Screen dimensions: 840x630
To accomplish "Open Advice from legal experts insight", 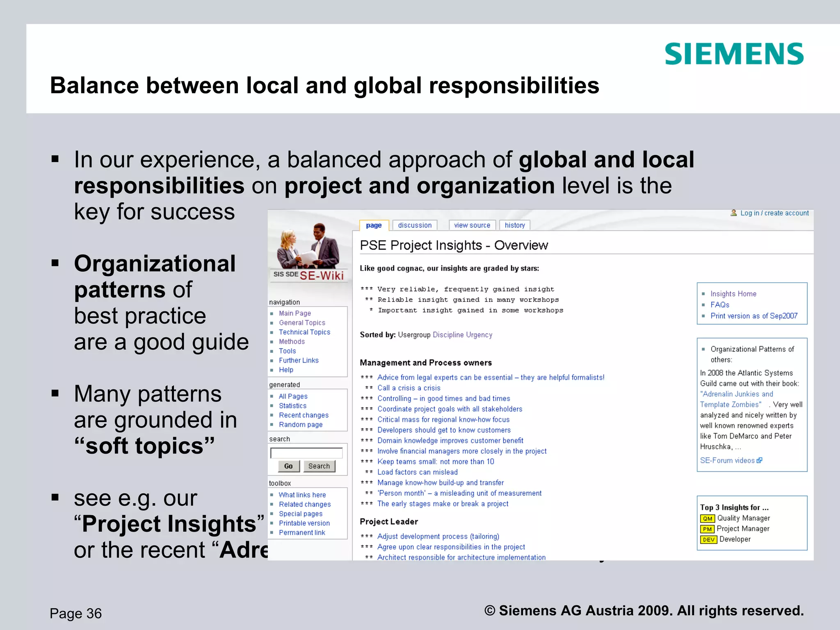I will click(x=491, y=377).
